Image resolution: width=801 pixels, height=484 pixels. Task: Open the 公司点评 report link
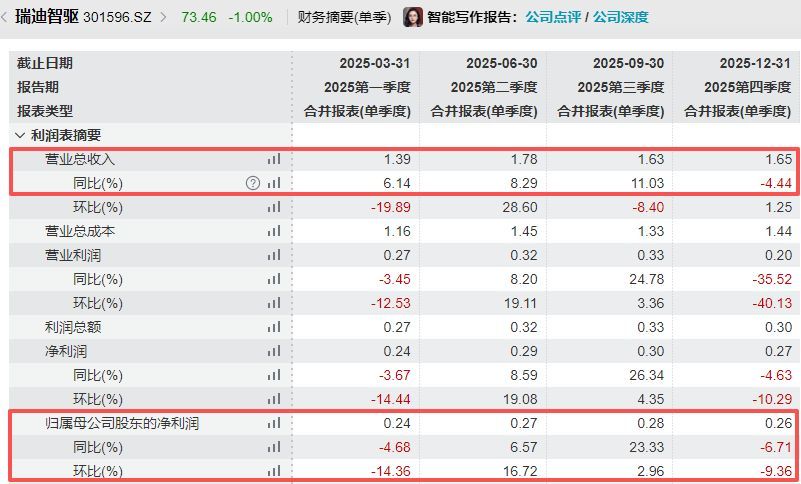(553, 17)
